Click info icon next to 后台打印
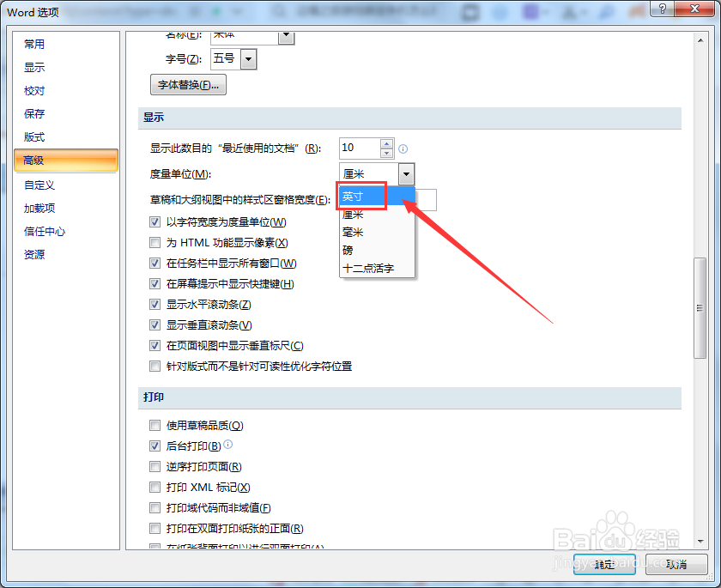721x588 pixels. click(x=228, y=444)
